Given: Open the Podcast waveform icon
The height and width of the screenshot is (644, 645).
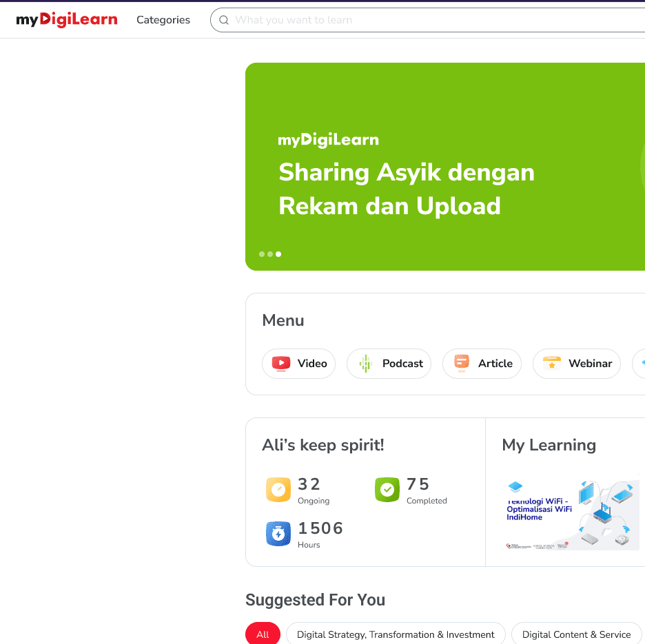Looking at the screenshot, I should point(365,364).
